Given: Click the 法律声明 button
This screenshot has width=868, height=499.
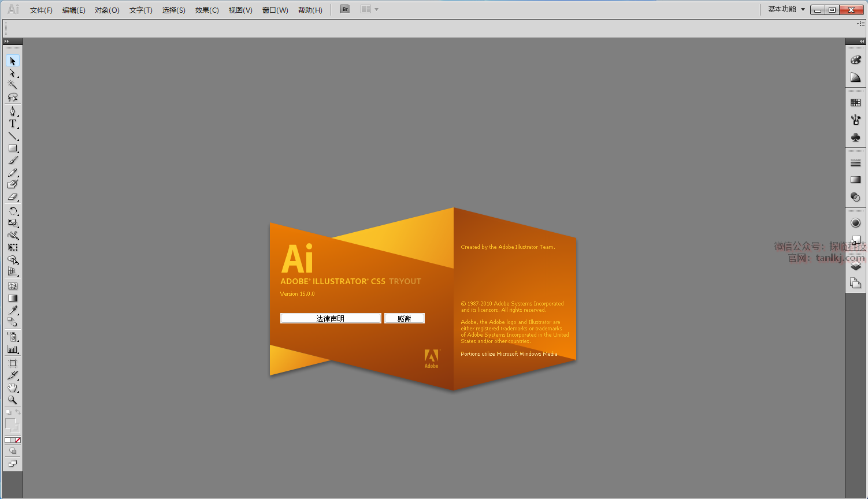Looking at the screenshot, I should pyautogui.click(x=331, y=318).
